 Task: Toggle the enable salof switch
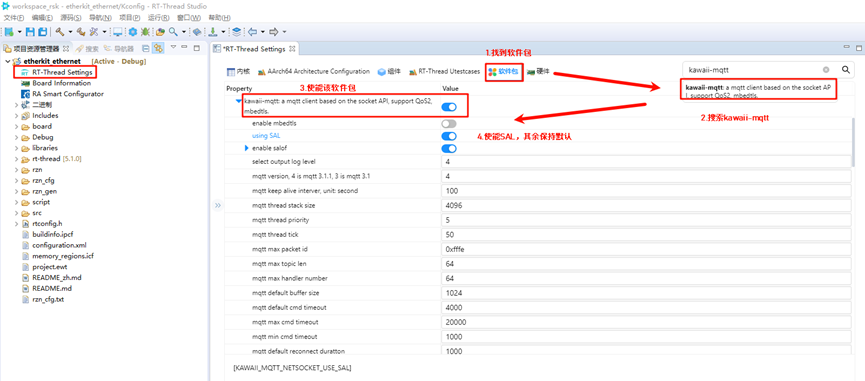(449, 148)
